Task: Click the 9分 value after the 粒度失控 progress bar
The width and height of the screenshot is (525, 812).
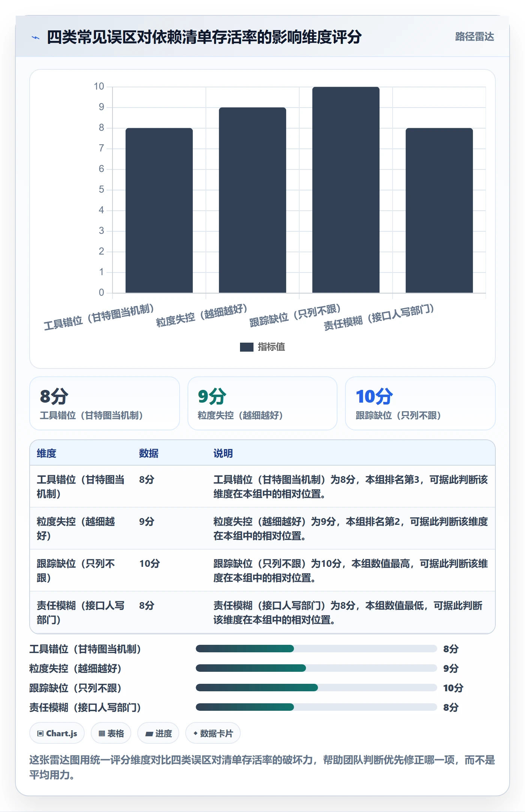Action: [x=451, y=668]
